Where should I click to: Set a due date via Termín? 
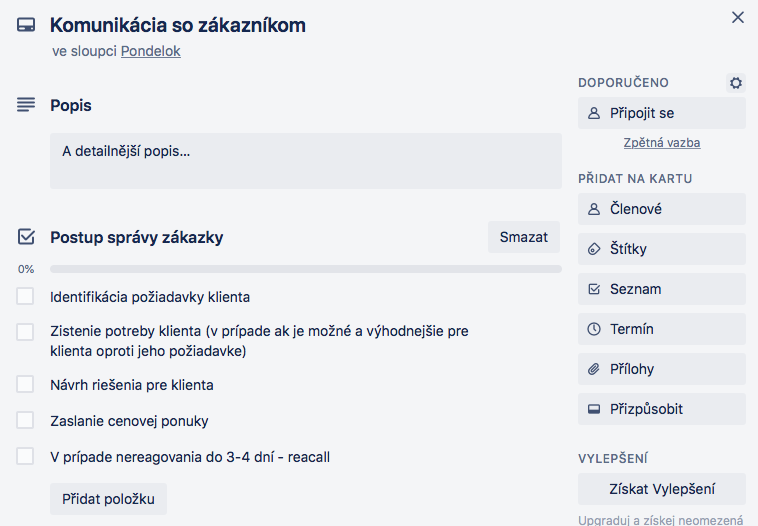pos(662,329)
